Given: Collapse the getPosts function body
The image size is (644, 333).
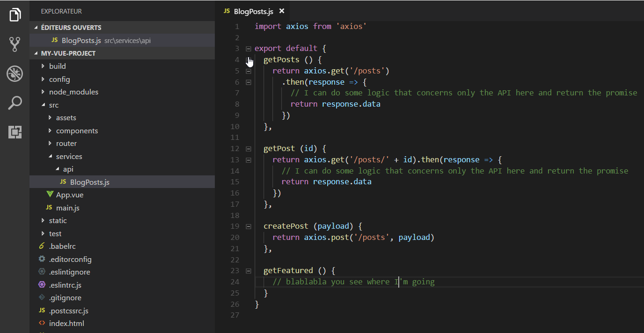Looking at the screenshot, I should pyautogui.click(x=248, y=59).
